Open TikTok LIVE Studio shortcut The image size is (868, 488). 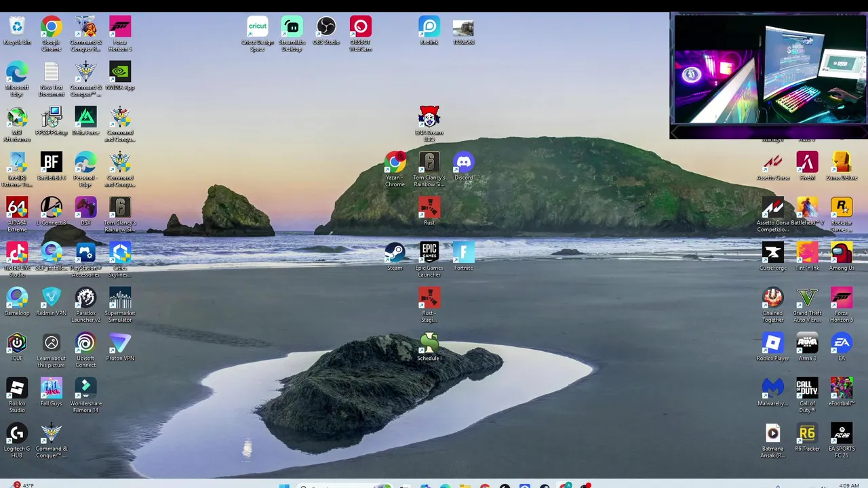[17, 260]
